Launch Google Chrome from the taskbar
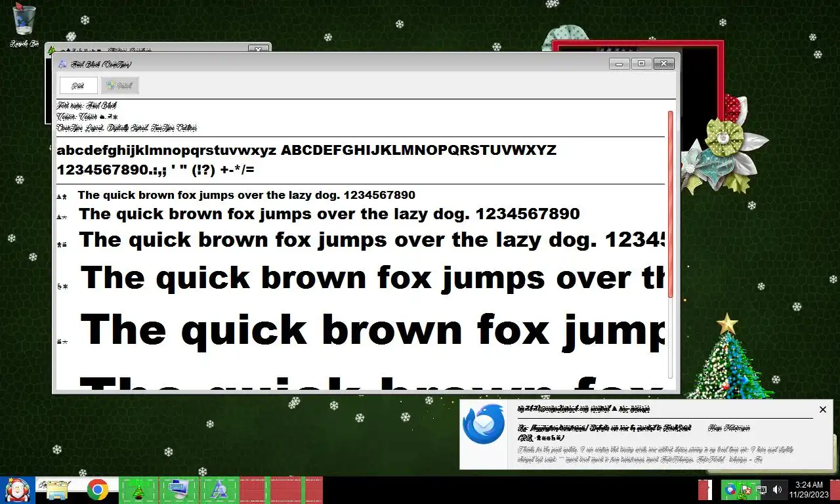Viewport: 840px width, 504px height. point(98,490)
